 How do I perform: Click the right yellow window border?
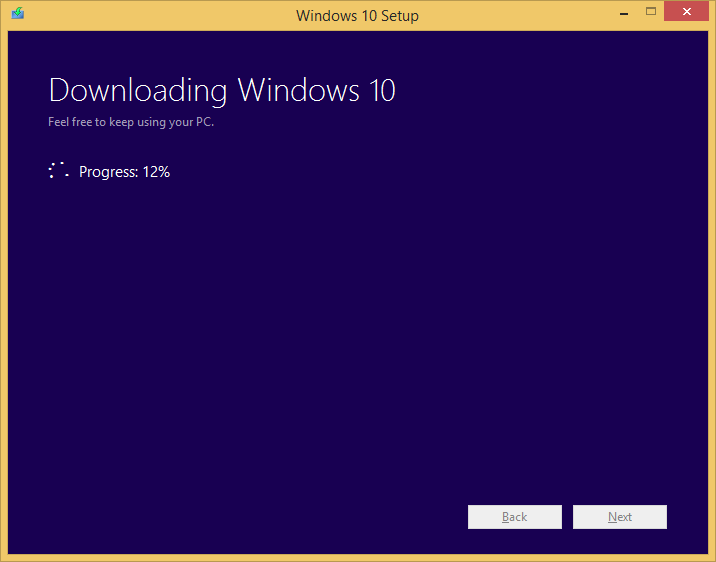712,300
